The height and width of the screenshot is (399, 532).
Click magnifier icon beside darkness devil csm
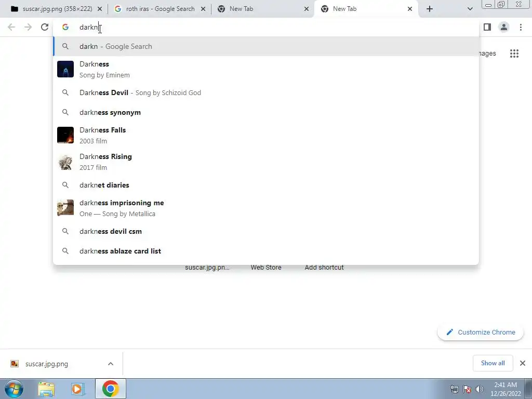65,231
